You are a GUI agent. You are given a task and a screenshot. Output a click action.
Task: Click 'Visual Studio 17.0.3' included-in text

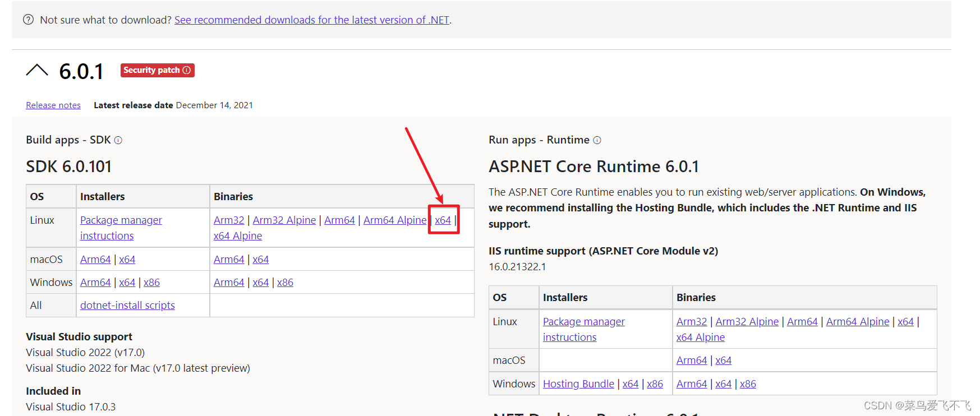click(x=71, y=407)
